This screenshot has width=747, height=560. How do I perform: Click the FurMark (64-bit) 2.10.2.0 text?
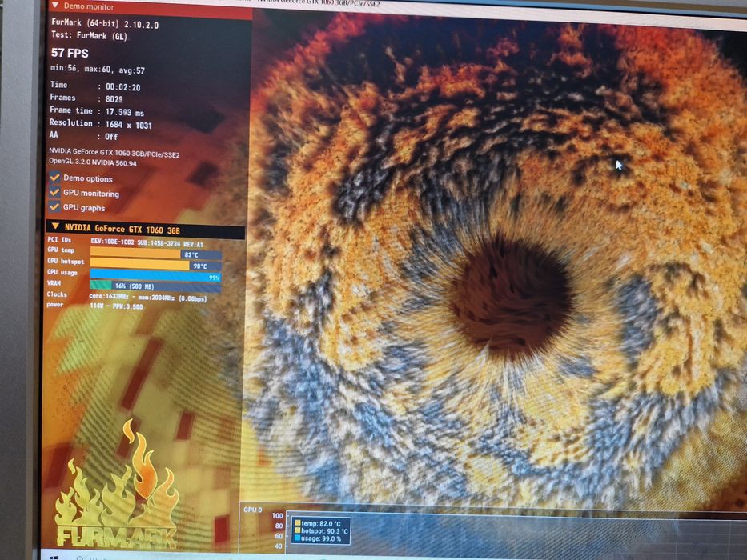[x=105, y=24]
